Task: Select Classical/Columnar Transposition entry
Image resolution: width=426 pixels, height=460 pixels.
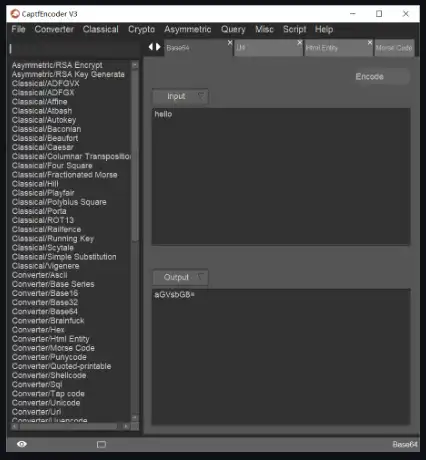Action: point(71,156)
